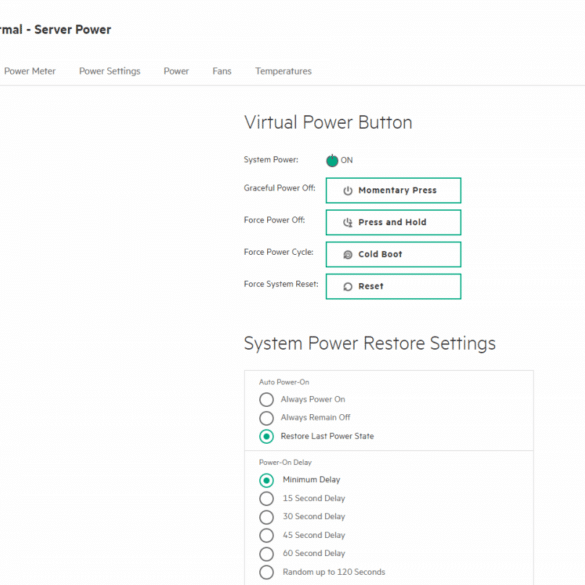Click the Press and Hold button
The image size is (585, 585).
394,222
